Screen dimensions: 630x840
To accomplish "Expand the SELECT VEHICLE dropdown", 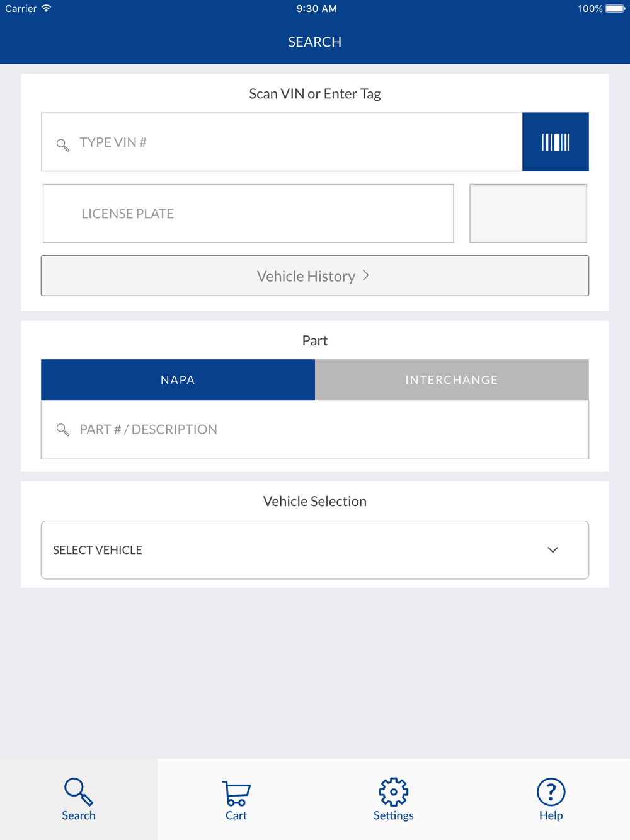I will coord(315,550).
